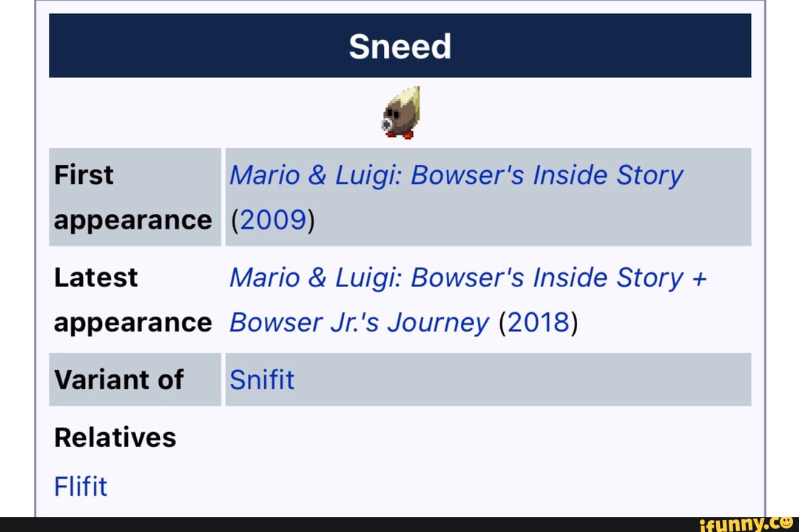Click the 2018 year text

click(x=539, y=323)
